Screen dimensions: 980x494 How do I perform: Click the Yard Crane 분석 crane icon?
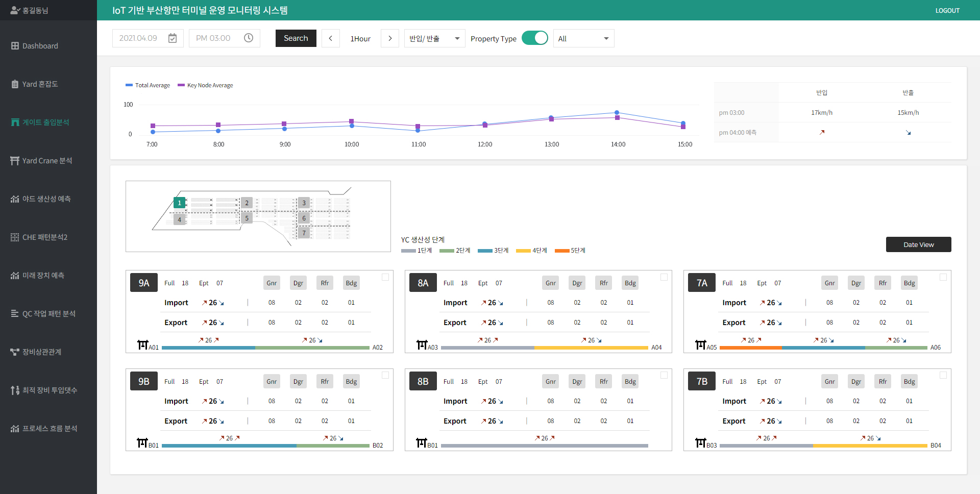click(x=15, y=161)
